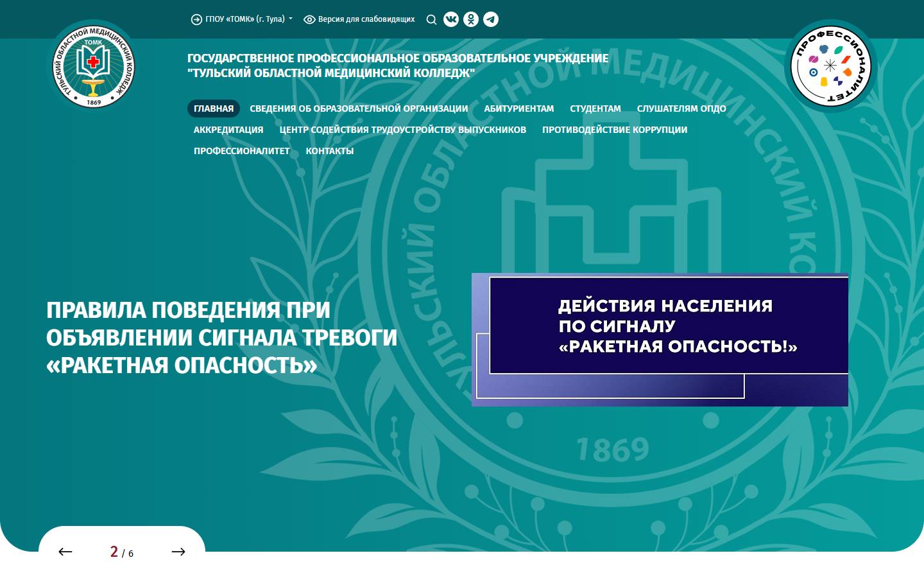The width and height of the screenshot is (924, 578).
Task: Open the Профессионалитет round badge
Action: pos(830,66)
